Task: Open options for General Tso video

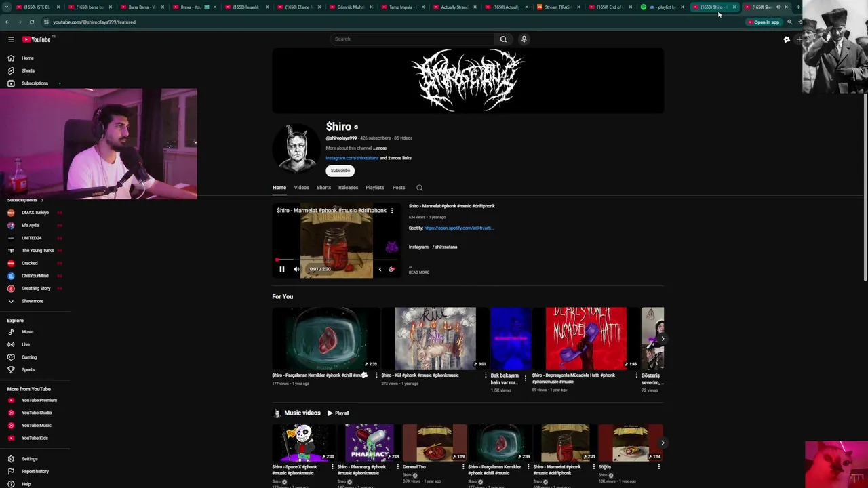Action: 462,467
